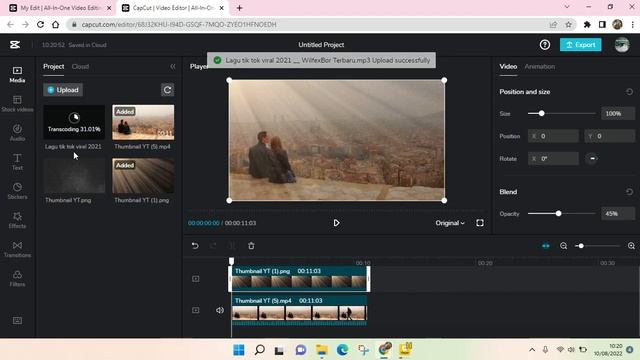Image resolution: width=640 pixels, height=360 pixels.
Task: Click the Untitled Project title
Action: coord(321,44)
